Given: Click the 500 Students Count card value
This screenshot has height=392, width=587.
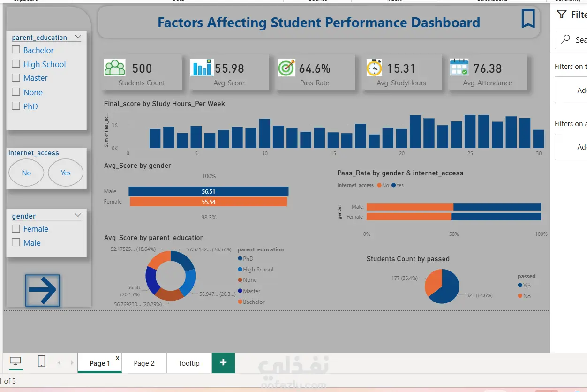Looking at the screenshot, I should [142, 68].
